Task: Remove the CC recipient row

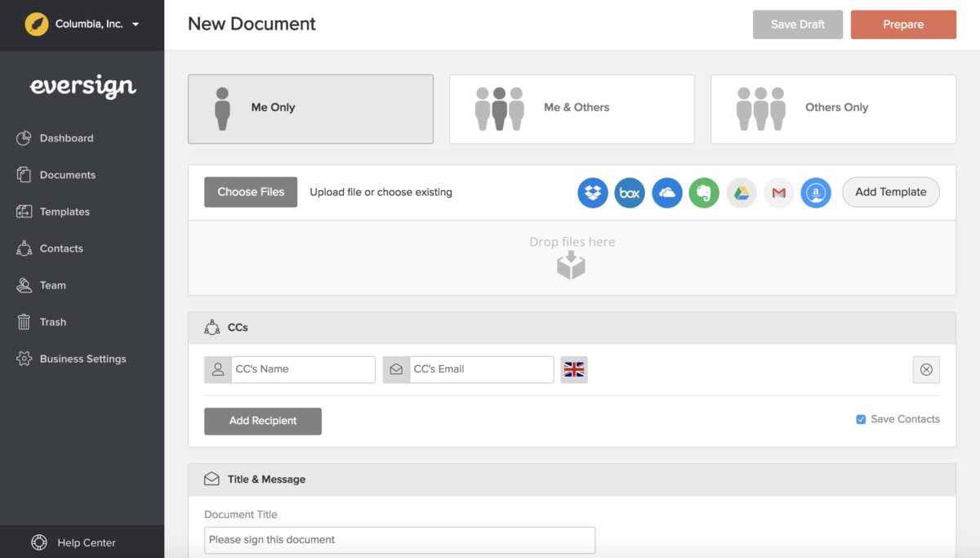Action: point(926,369)
